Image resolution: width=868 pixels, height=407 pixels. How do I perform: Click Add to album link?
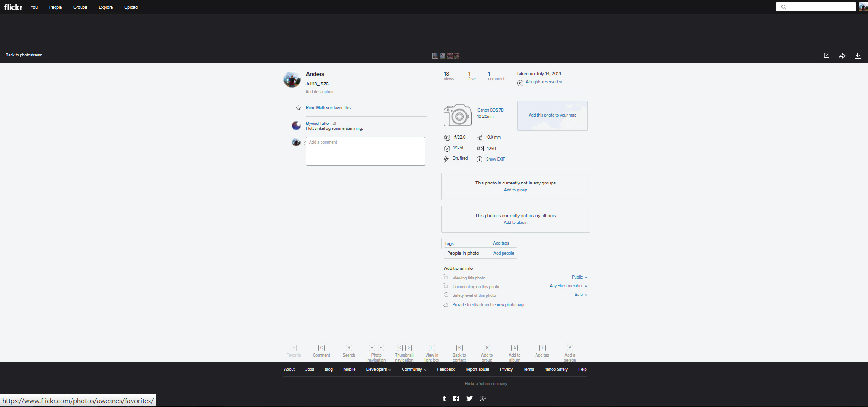pos(515,223)
